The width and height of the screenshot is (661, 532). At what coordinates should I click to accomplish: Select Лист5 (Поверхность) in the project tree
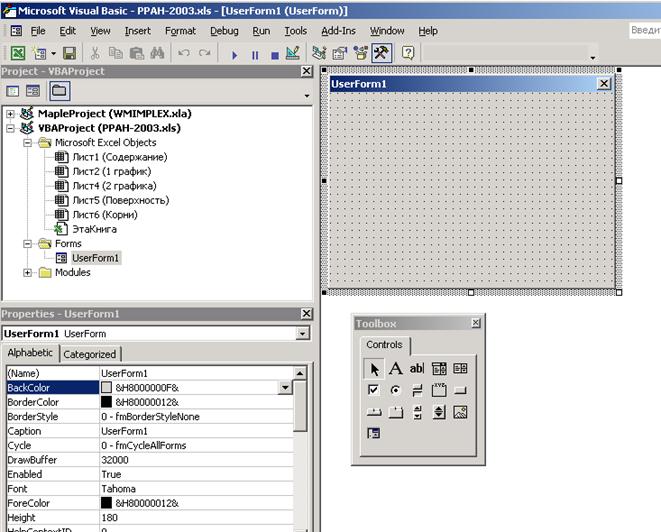click(121, 200)
